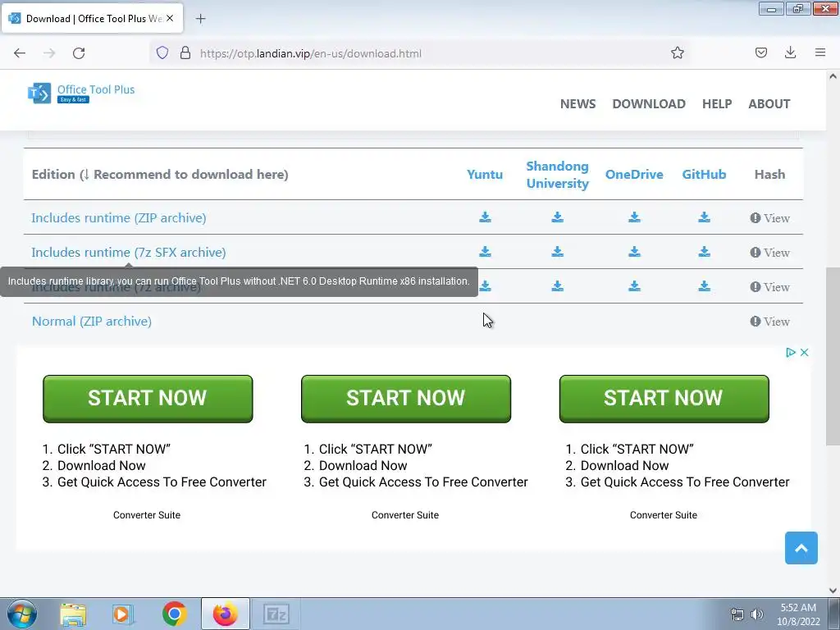The width and height of the screenshot is (840, 630).
Task: Reload the current page
Action: click(79, 53)
